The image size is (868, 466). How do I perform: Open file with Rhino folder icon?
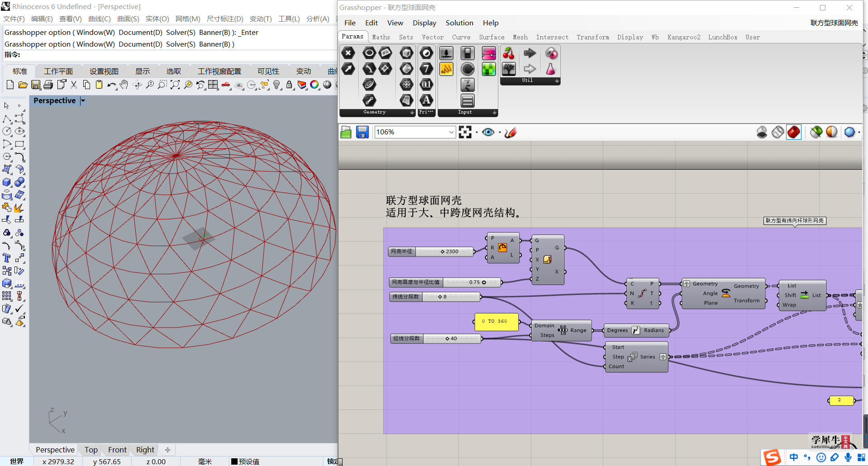(23, 85)
